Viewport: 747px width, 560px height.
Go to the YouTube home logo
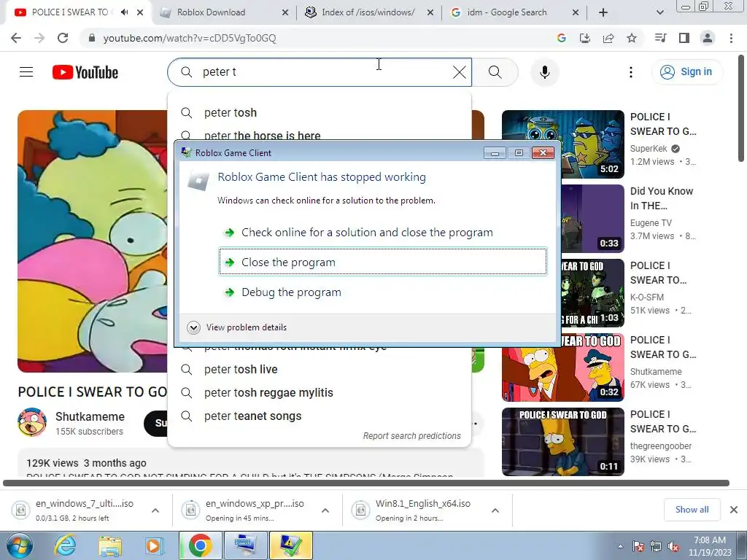[x=85, y=72]
